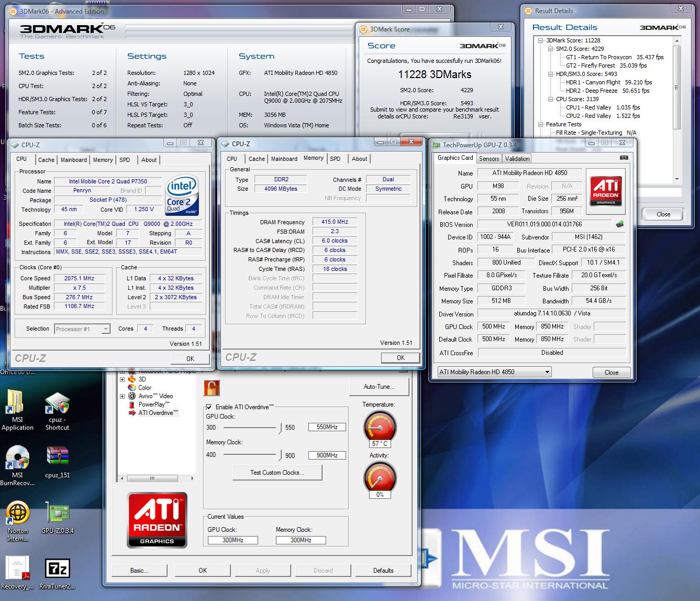700x601 pixels.
Task: Click the Color wheel icon in Catalyst tree
Action: pyautogui.click(x=132, y=388)
